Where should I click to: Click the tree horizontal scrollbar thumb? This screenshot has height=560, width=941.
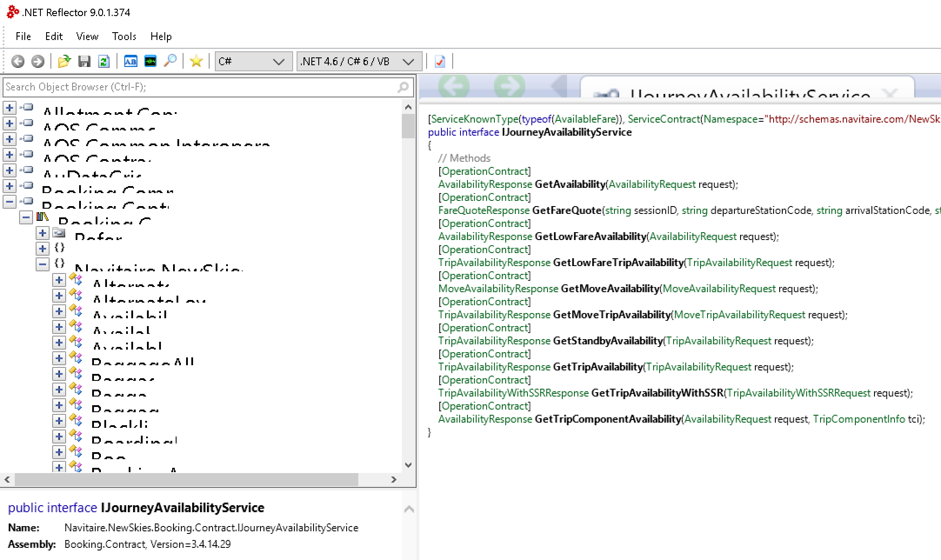[x=187, y=480]
